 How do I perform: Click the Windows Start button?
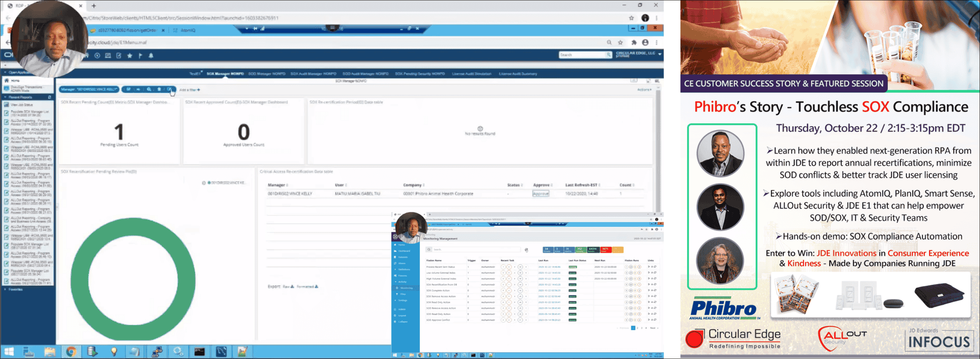click(x=9, y=352)
